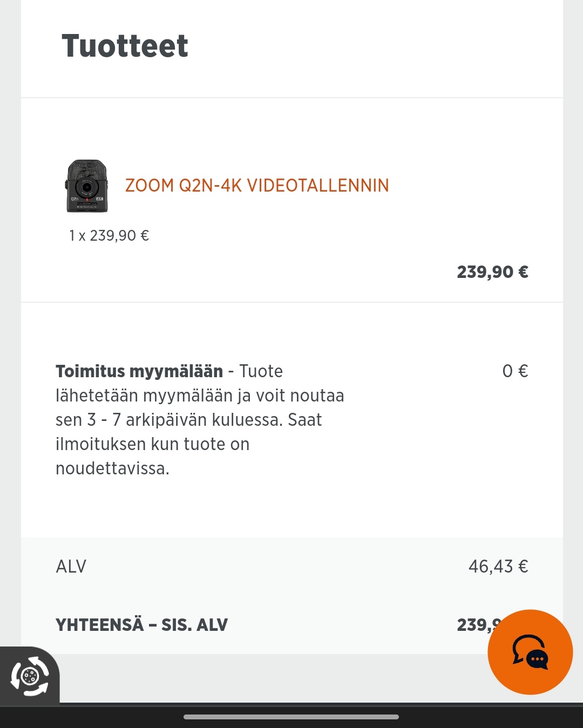Click the 46,43 € tax amount
The image size is (583, 728).
pyautogui.click(x=498, y=567)
